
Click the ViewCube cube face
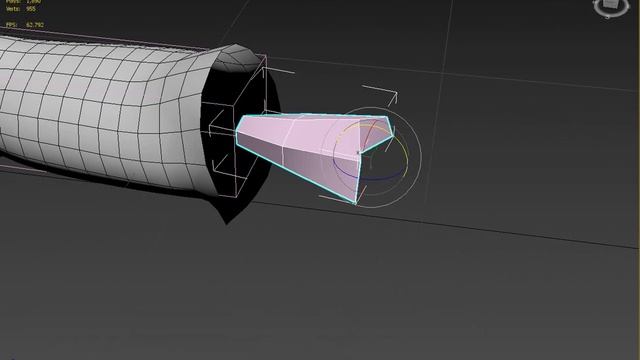pyautogui.click(x=611, y=3)
